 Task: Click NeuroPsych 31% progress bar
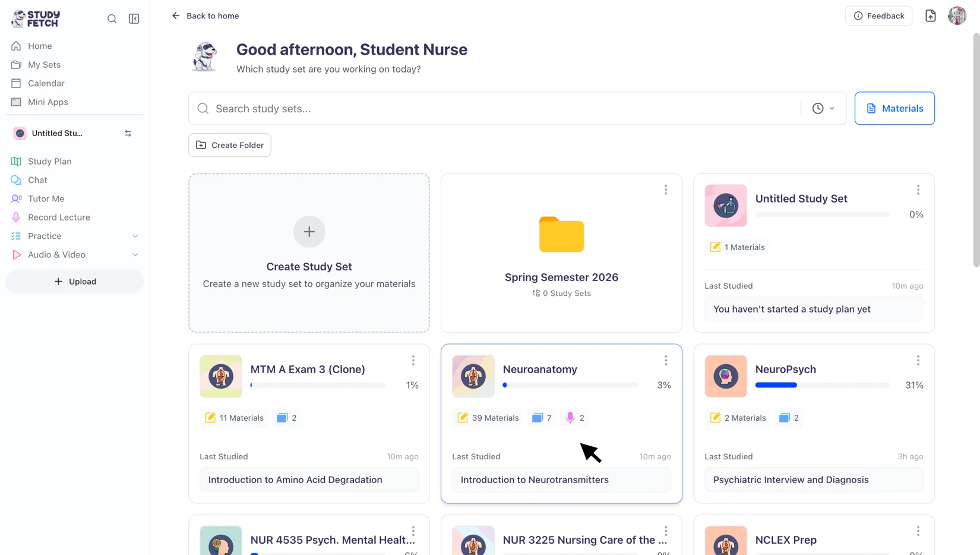[823, 385]
